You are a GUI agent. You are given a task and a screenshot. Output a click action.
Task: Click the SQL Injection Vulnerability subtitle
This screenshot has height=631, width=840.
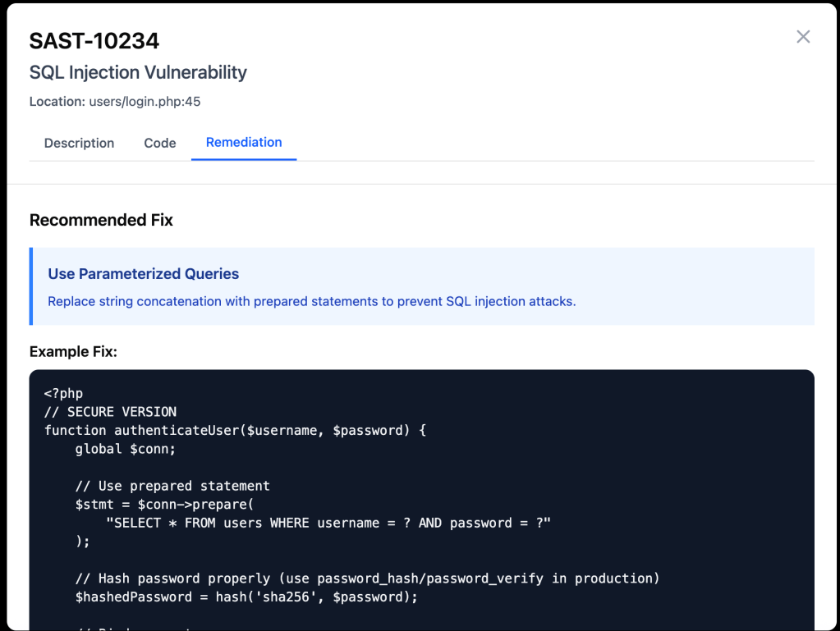pos(138,72)
